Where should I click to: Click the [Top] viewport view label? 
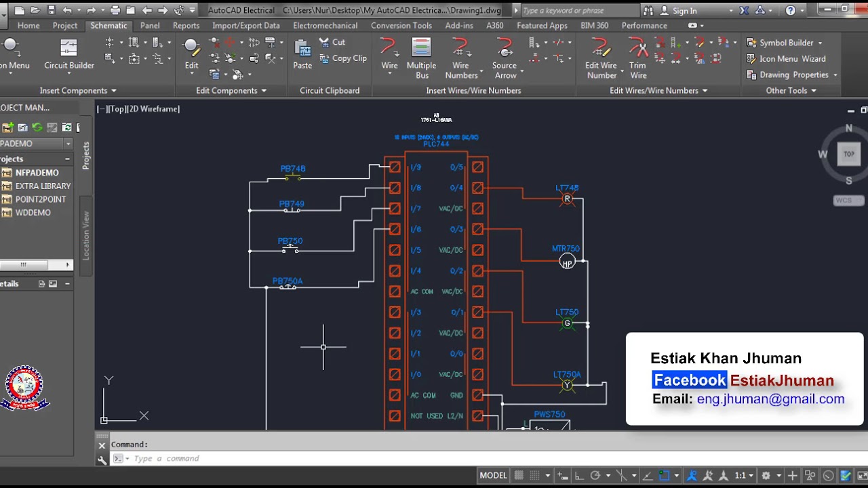pyautogui.click(x=118, y=109)
